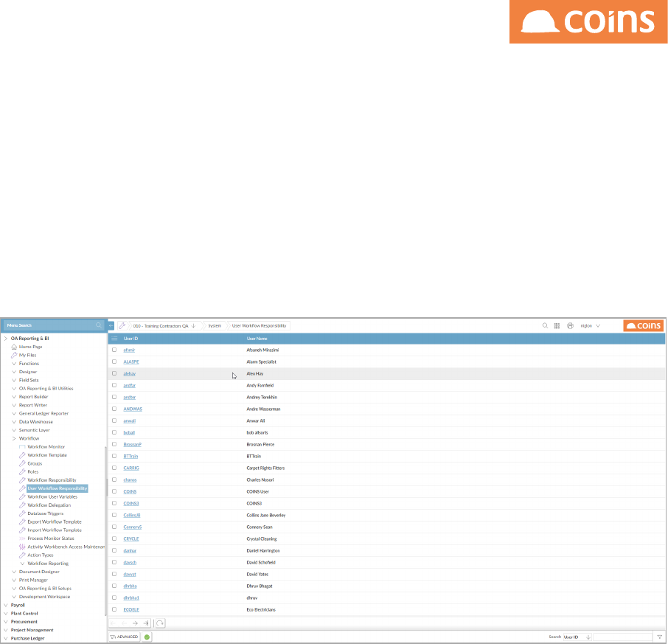Click the printer icon in the top bar
Screen dimensions: 668x644
(570, 325)
